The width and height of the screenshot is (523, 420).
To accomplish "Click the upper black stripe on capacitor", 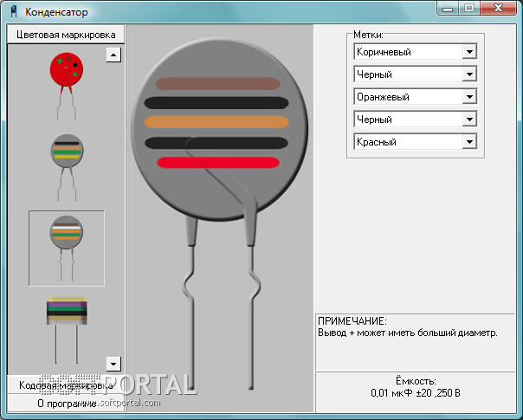I will 216,103.
